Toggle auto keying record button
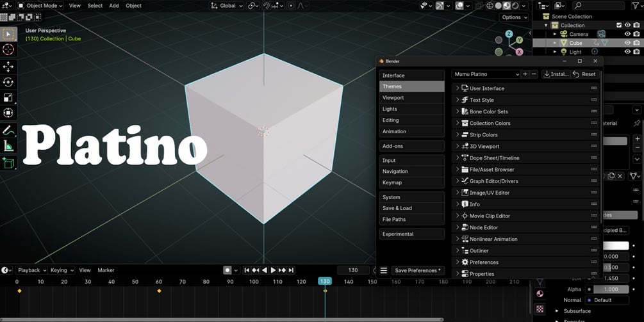 click(227, 270)
